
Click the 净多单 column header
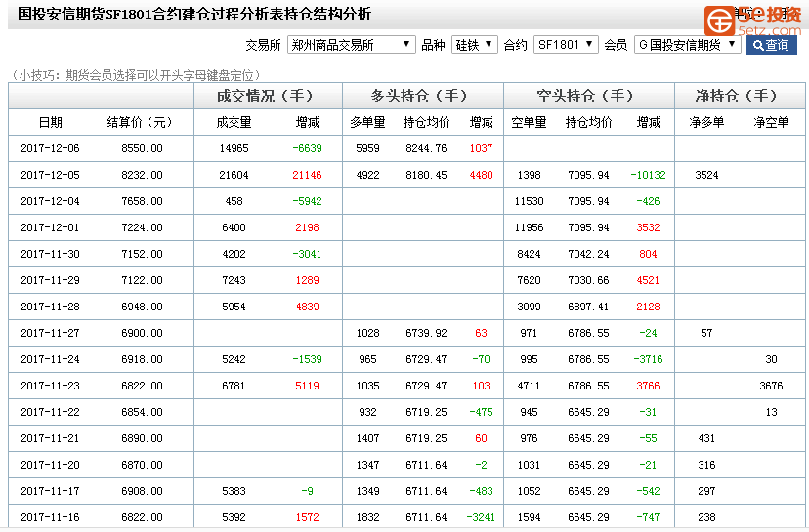[x=706, y=122]
